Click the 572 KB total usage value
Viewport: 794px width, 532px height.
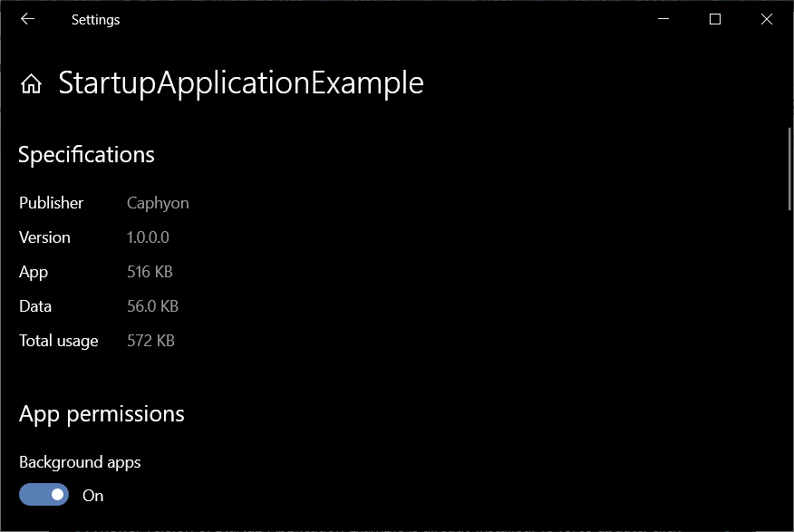(x=150, y=341)
